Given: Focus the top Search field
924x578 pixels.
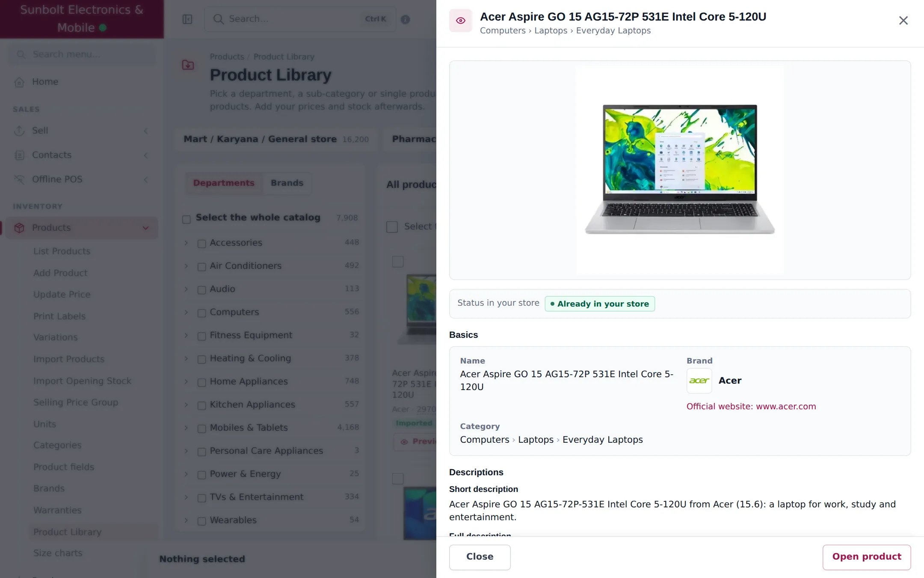Looking at the screenshot, I should pyautogui.click(x=300, y=19).
